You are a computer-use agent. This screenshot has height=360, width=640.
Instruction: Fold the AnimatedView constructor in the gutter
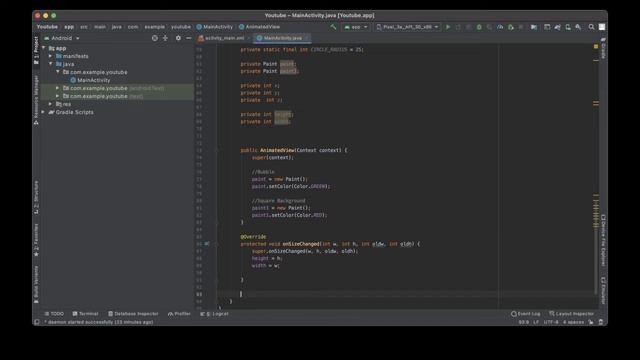pyautogui.click(x=217, y=150)
